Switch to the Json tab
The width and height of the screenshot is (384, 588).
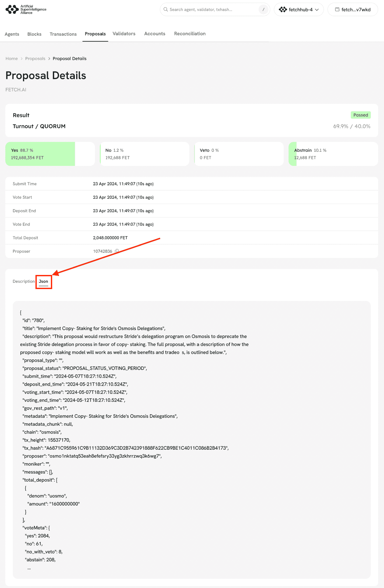pyautogui.click(x=43, y=282)
